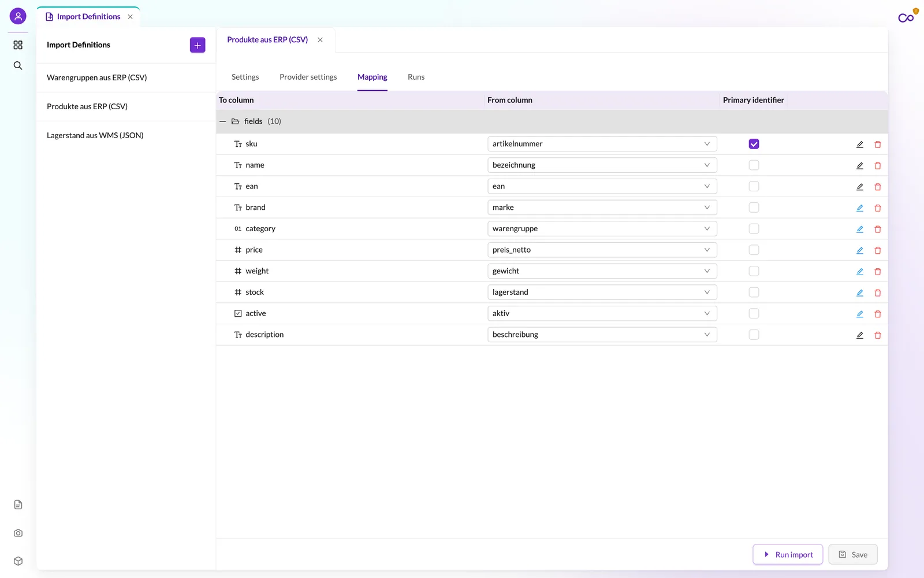Edit the price mapping row

(x=860, y=250)
